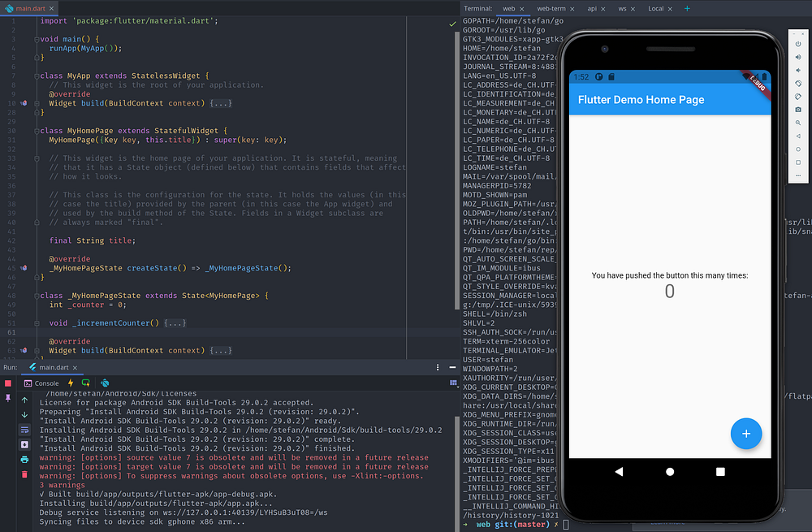
Task: Trigger Flutter Hot Restart icon
Action: [x=85, y=383]
